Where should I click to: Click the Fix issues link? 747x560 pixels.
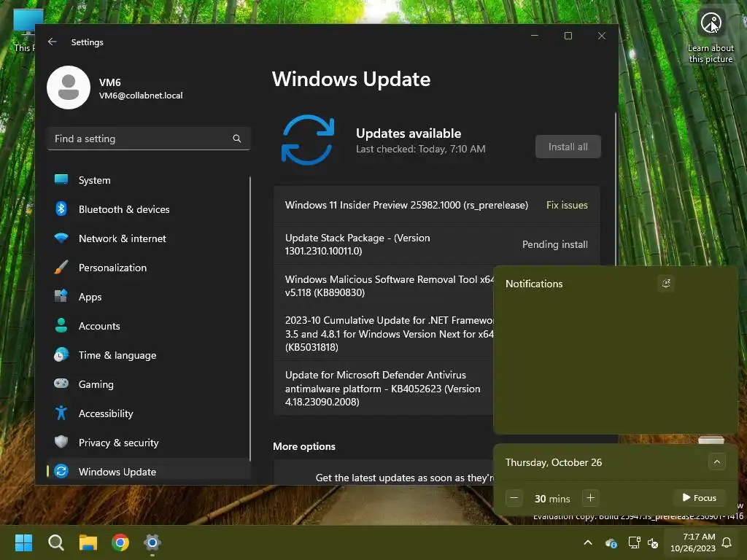coord(567,205)
